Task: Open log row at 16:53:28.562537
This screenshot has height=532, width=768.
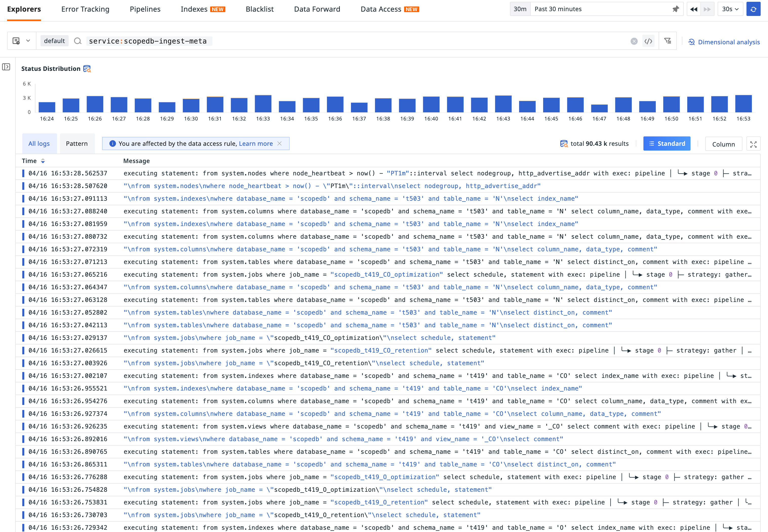Action: tap(388, 173)
